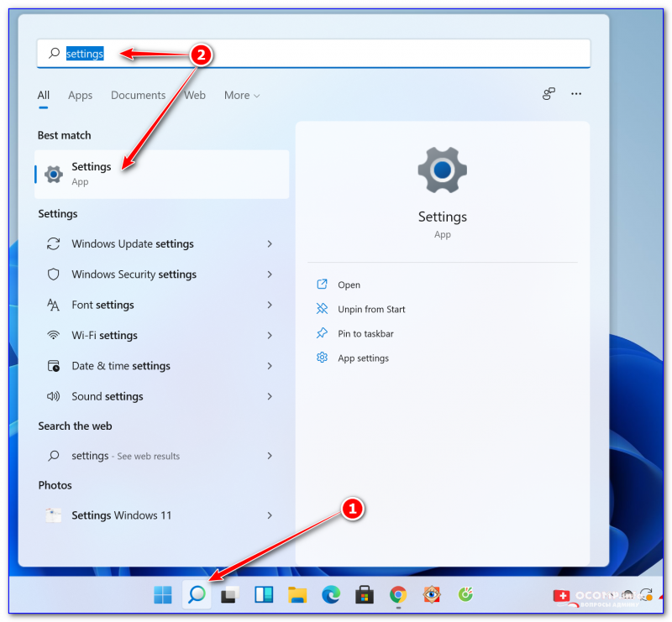Image resolution: width=672 pixels, height=622 pixels.
Task: Expand the web results chevron
Action: pyautogui.click(x=270, y=456)
